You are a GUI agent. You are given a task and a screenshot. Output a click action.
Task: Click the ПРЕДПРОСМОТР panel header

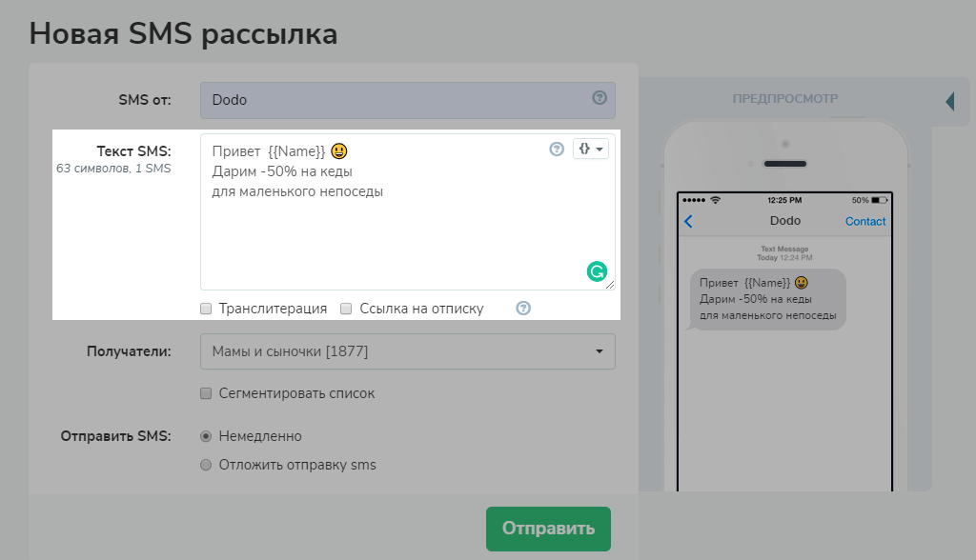point(785,98)
